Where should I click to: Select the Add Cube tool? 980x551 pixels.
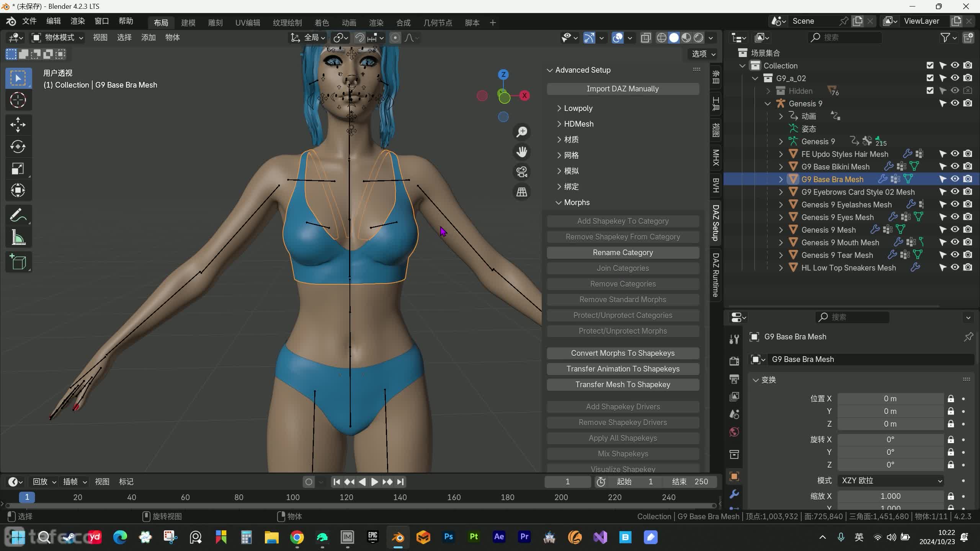pos(18,262)
